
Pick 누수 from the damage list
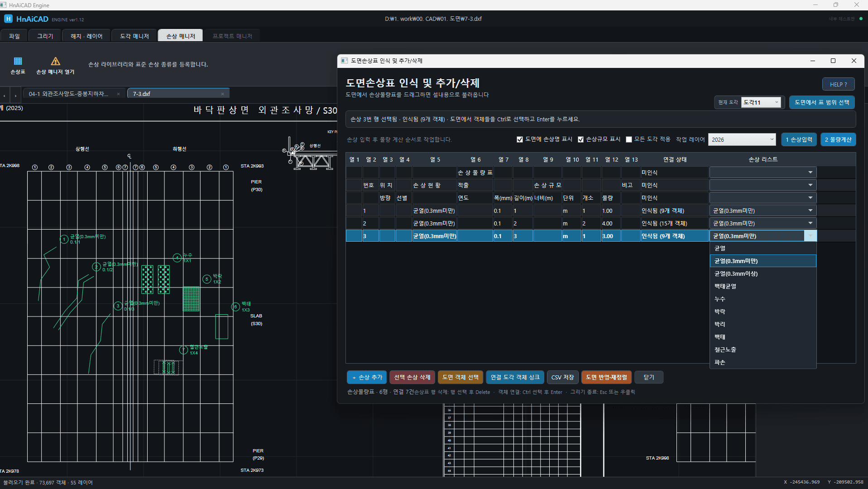pyautogui.click(x=763, y=299)
